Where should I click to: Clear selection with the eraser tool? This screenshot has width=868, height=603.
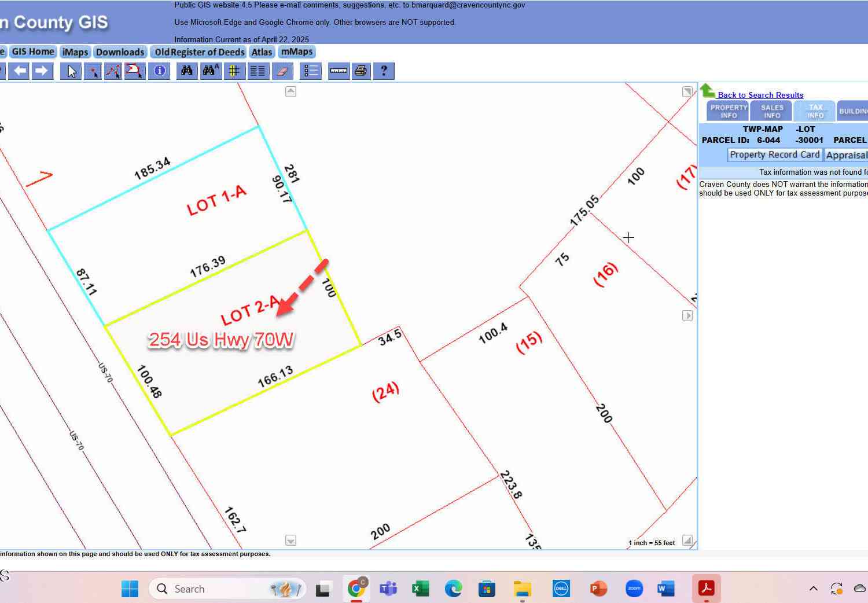282,71
